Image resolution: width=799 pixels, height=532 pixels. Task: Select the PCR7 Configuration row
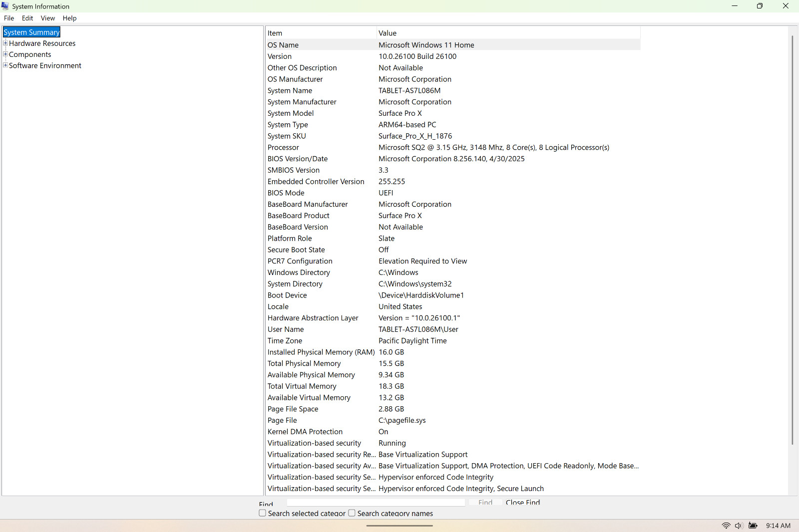tap(453, 261)
